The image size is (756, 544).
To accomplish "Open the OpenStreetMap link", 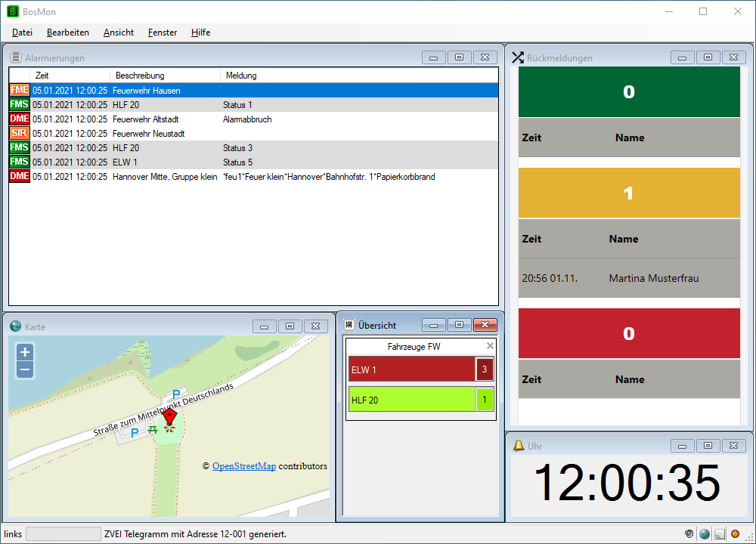I will [x=243, y=466].
